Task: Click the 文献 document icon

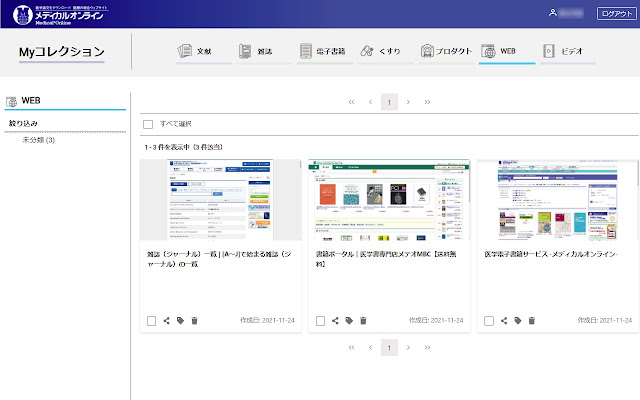Action: point(184,51)
